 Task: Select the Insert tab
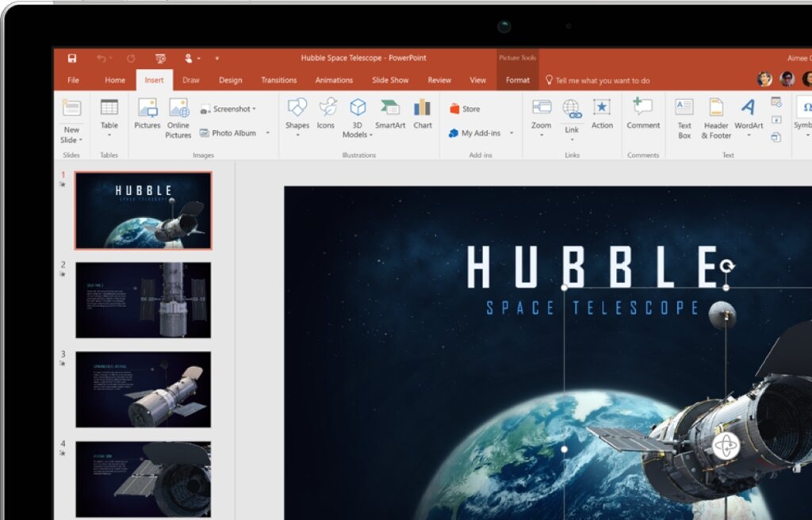pyautogui.click(x=154, y=80)
